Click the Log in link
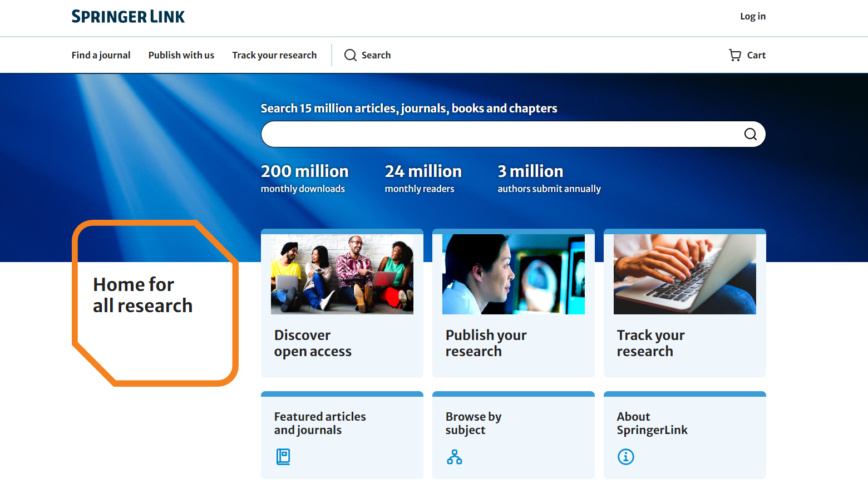The height and width of the screenshot is (503, 868). pyautogui.click(x=753, y=16)
